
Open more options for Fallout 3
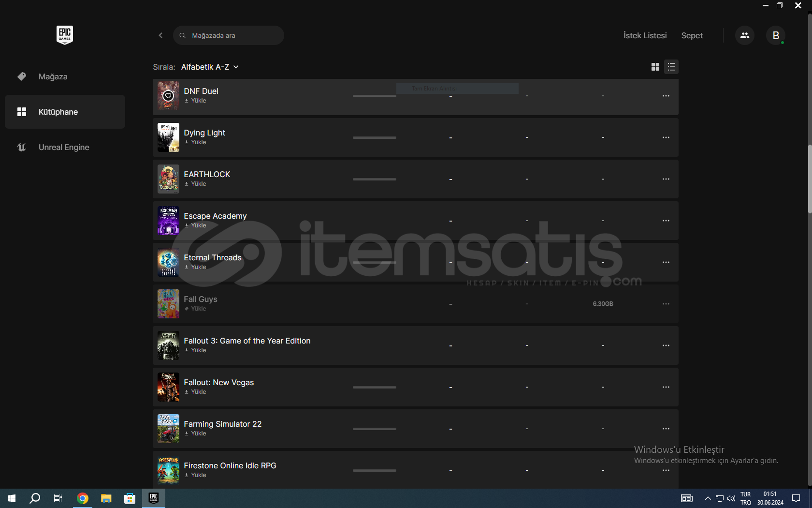coord(666,345)
